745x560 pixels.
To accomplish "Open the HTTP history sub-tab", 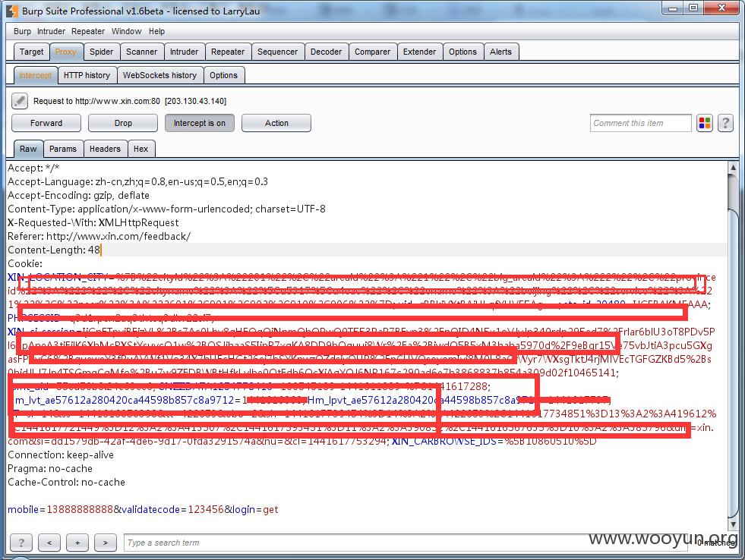I will (x=87, y=75).
